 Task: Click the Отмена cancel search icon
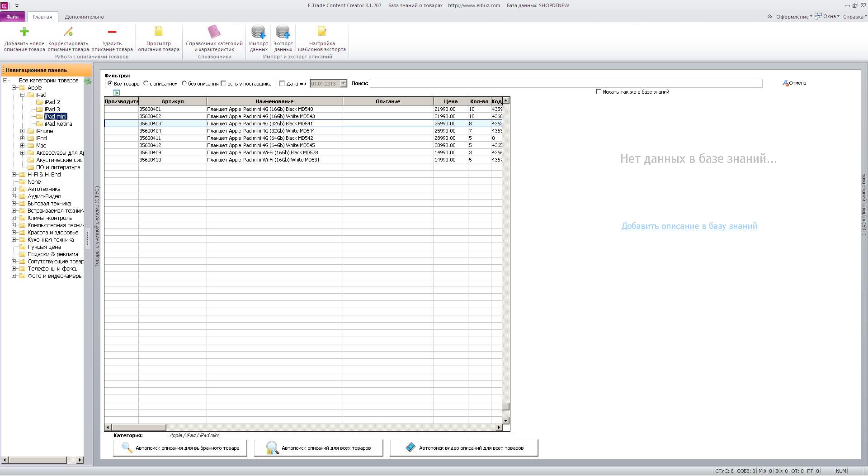pos(785,83)
